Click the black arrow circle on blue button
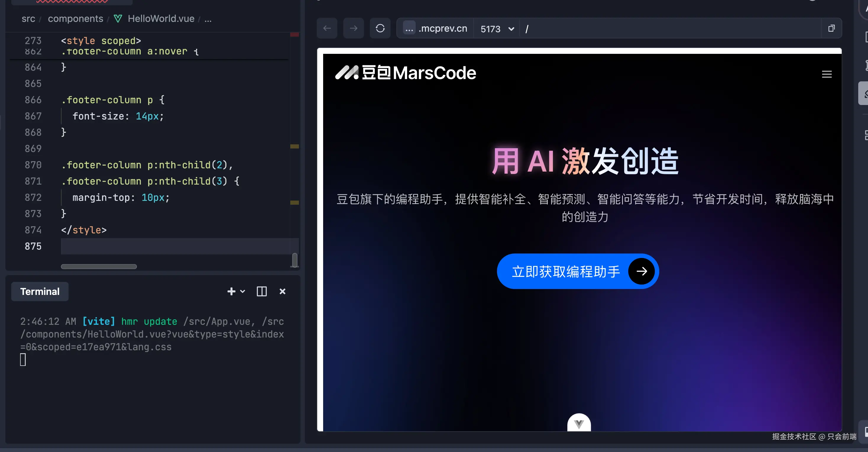868x452 pixels. [x=641, y=271]
